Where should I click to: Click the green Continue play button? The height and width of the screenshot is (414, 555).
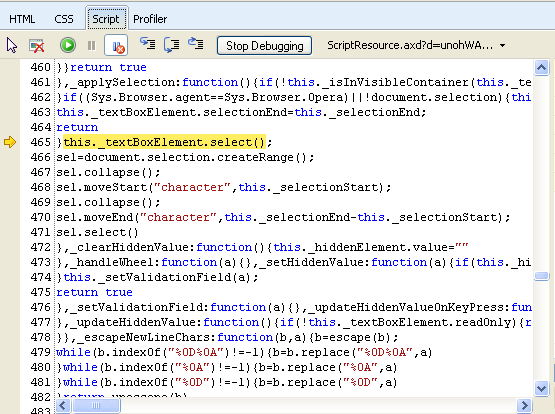68,45
